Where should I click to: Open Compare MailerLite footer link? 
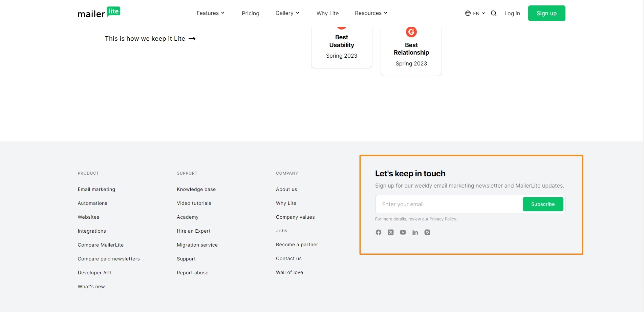click(101, 245)
